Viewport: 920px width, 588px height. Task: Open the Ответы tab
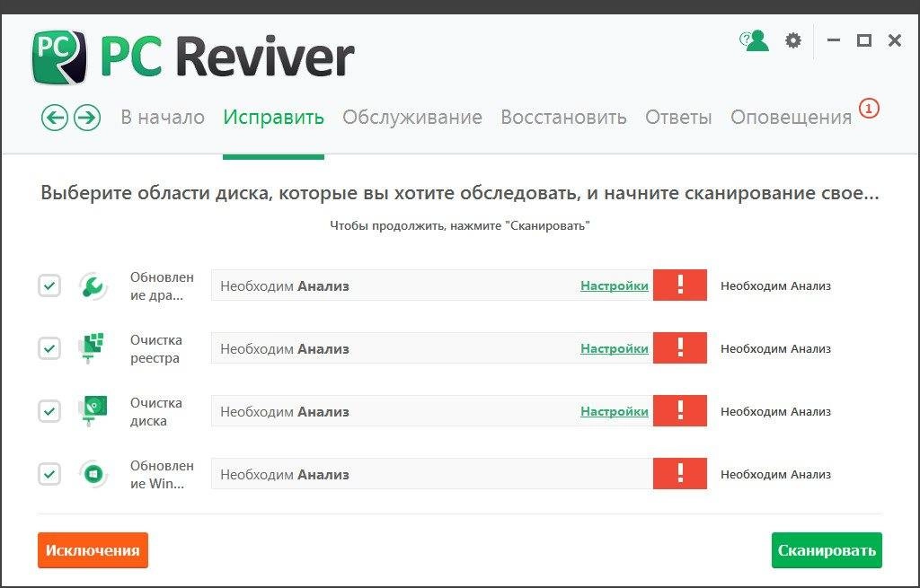point(678,118)
